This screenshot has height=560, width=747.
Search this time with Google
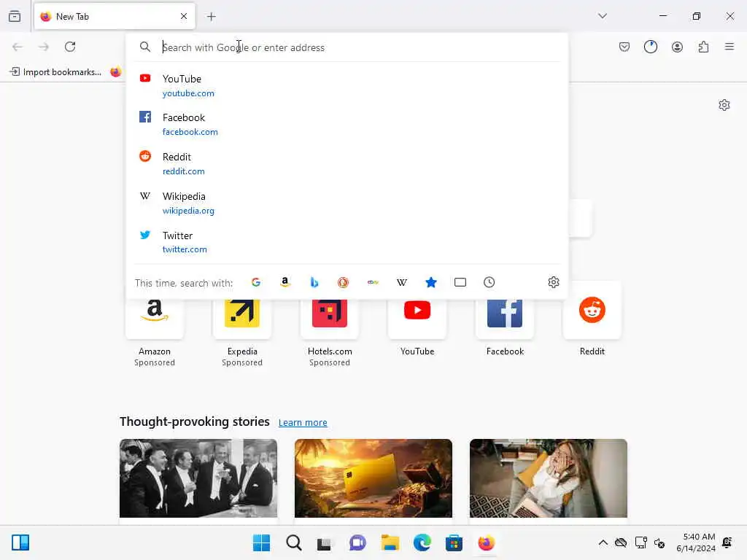pos(256,282)
